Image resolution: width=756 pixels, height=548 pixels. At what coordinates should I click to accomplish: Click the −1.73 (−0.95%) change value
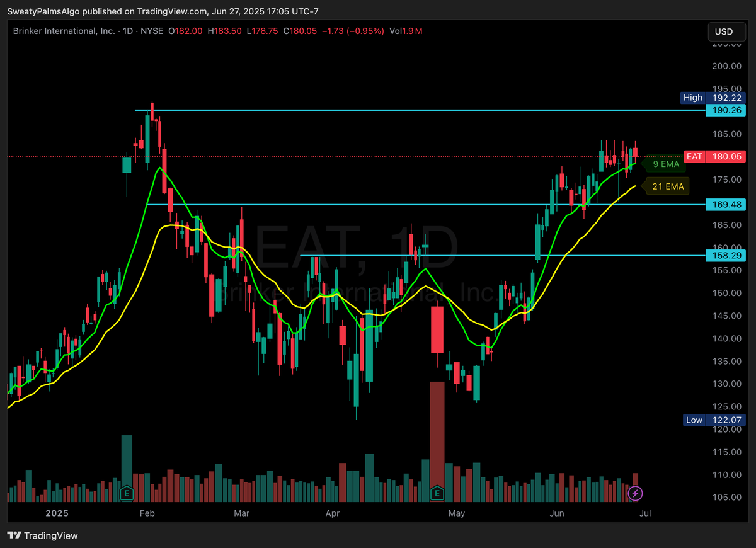tap(354, 30)
